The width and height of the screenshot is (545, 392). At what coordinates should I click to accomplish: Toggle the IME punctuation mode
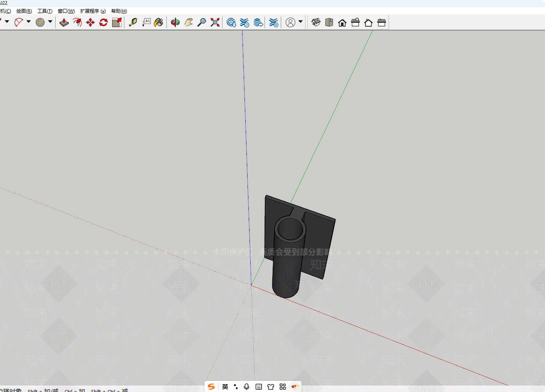tap(236, 387)
